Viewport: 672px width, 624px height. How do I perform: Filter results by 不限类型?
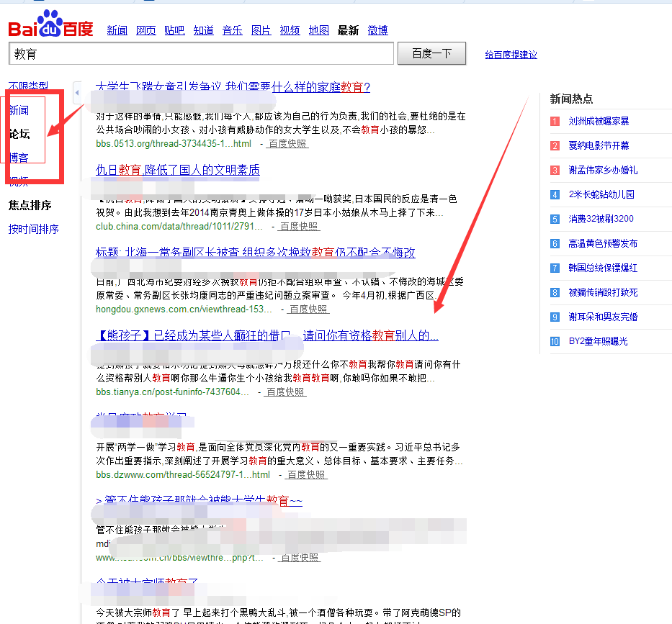click(28, 86)
